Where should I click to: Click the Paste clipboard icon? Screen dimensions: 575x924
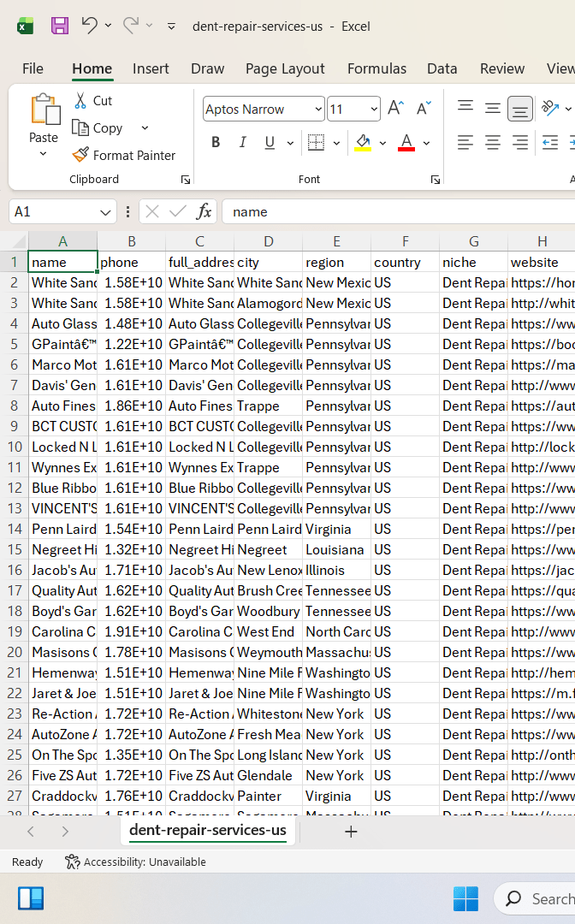(45, 110)
